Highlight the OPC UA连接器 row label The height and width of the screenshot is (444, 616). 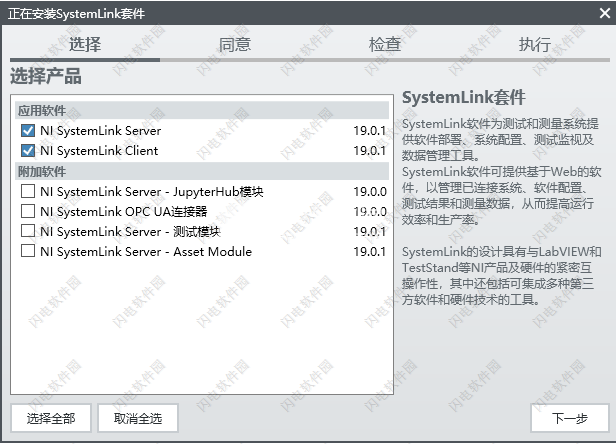coord(124,211)
